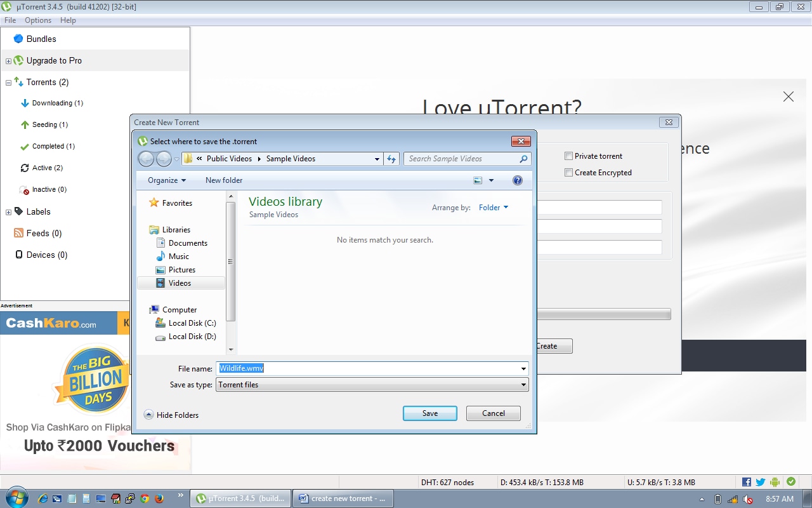Image resolution: width=812 pixels, height=508 pixels.
Task: Open the address bar previous locations dropdown
Action: [x=377, y=159]
